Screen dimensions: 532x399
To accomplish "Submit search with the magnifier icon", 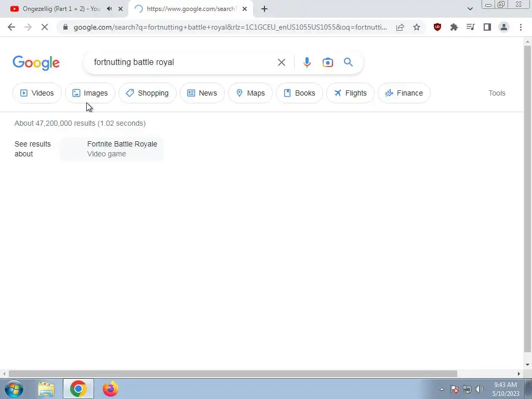I will click(x=348, y=62).
